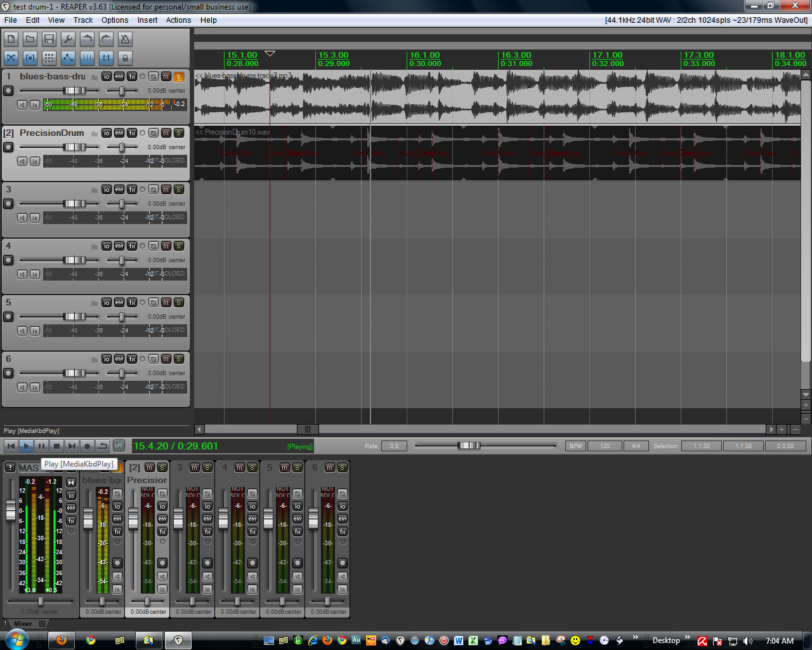Open FX chain for PrecisionDrum track
812x650 pixels.
(132, 133)
